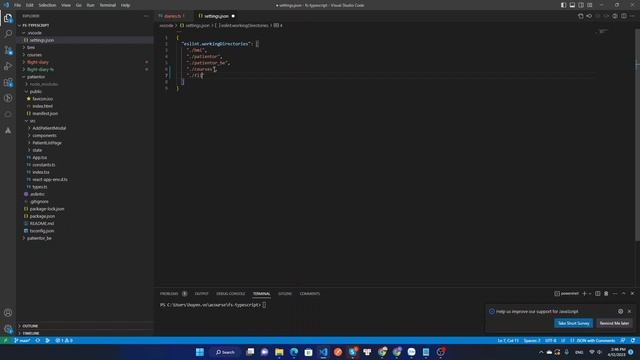Click the UTF-8 encoding in status bar

(x=550, y=340)
